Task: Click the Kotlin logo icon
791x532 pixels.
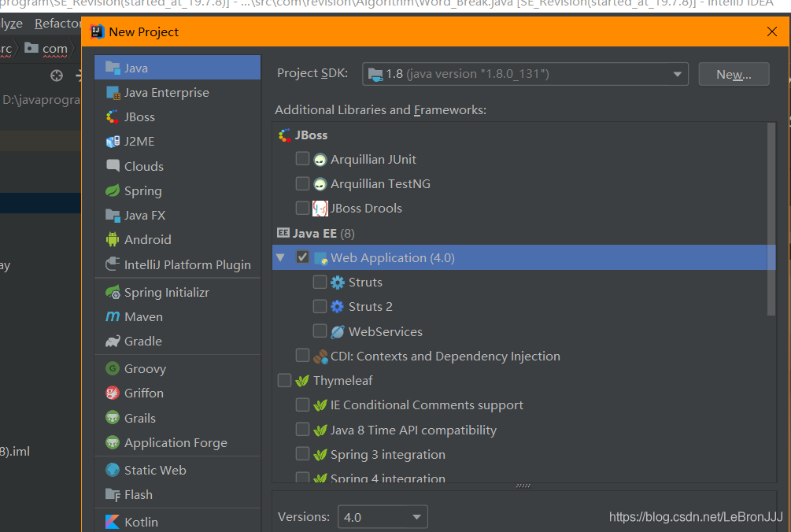Action: [113, 522]
